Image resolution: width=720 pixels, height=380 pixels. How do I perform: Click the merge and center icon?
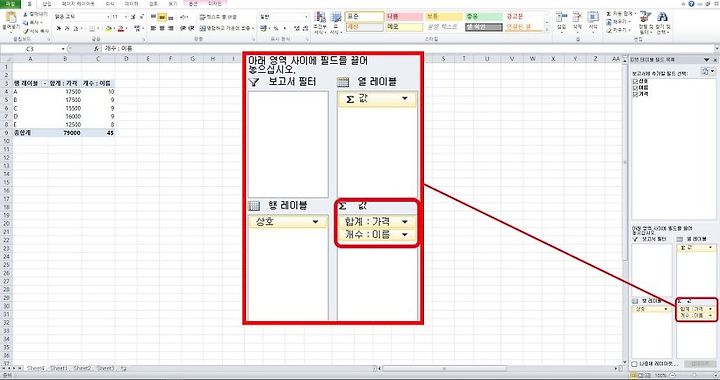[x=203, y=28]
